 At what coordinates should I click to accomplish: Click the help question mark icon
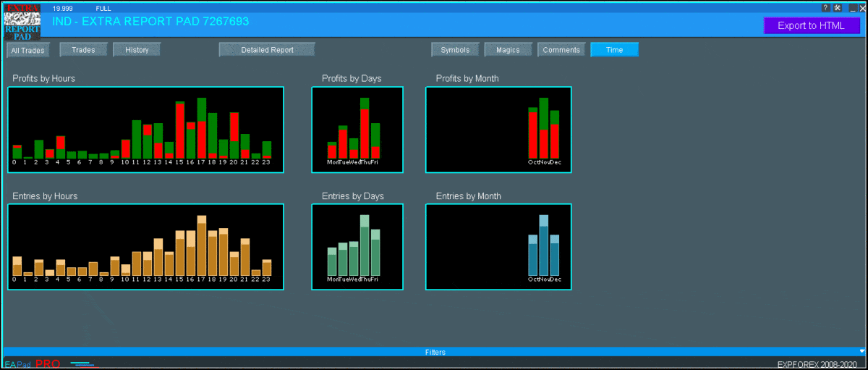[825, 8]
